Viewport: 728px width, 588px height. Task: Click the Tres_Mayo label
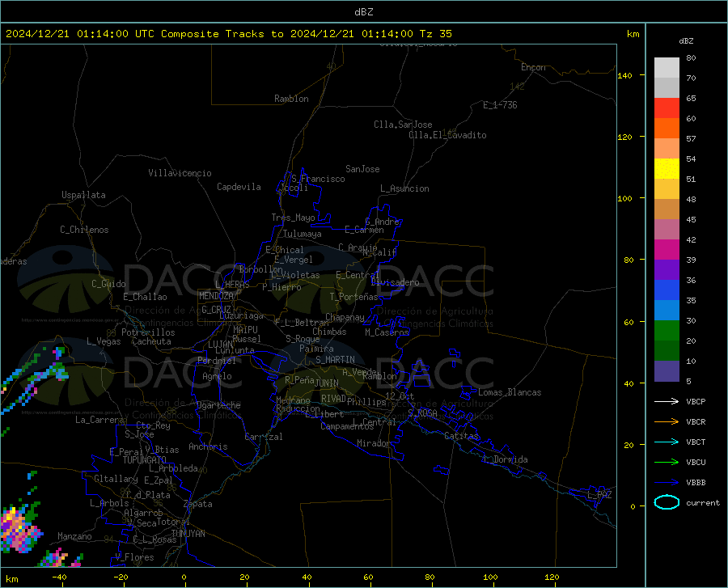point(293,218)
